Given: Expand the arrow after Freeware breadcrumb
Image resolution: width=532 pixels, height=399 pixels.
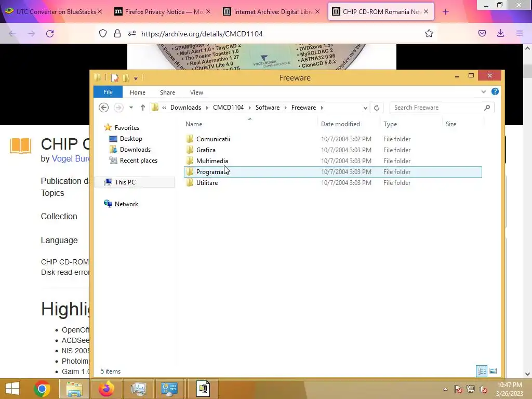Looking at the screenshot, I should tap(322, 108).
